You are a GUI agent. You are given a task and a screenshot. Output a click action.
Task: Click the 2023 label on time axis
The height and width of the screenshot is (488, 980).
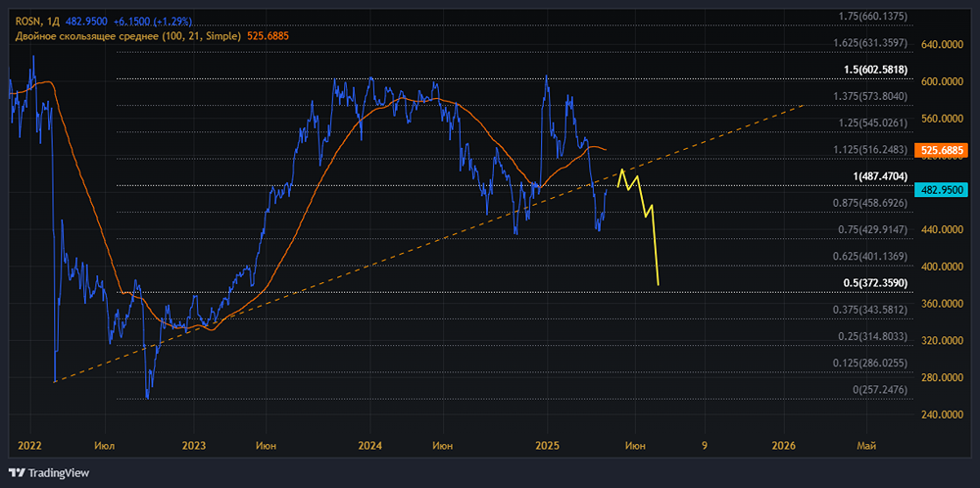pos(194,446)
